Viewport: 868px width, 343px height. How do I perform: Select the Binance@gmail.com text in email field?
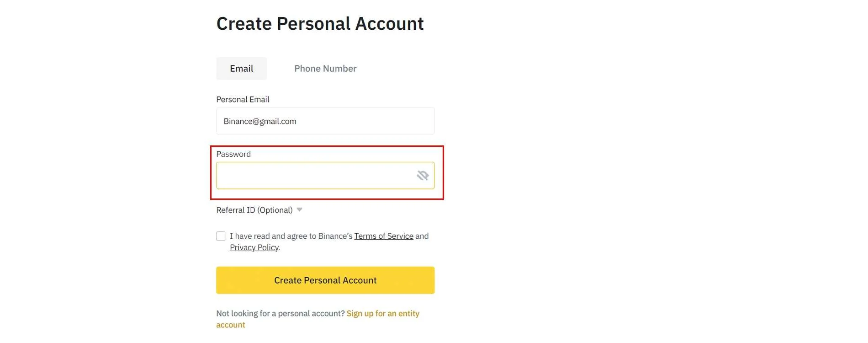coord(260,121)
